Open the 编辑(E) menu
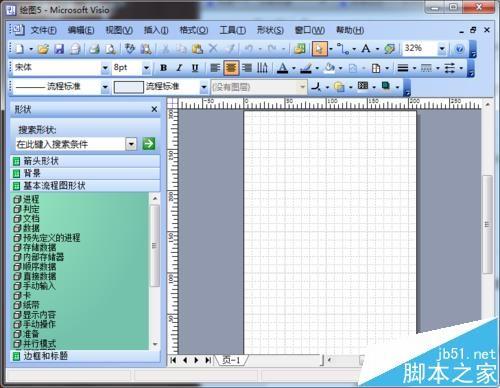 click(x=81, y=30)
